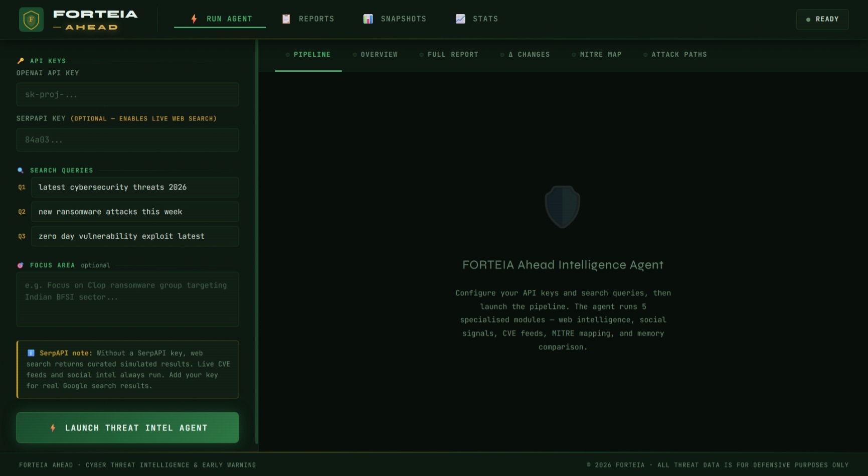Screen dimensions: 868x476
Task: Open the Run Agent navigation tab
Action: (x=220, y=19)
